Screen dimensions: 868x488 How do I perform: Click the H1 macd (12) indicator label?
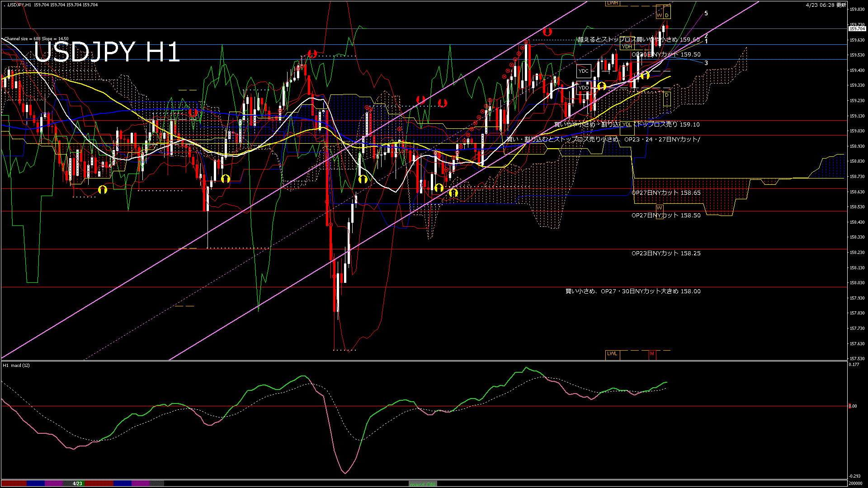click(x=16, y=365)
